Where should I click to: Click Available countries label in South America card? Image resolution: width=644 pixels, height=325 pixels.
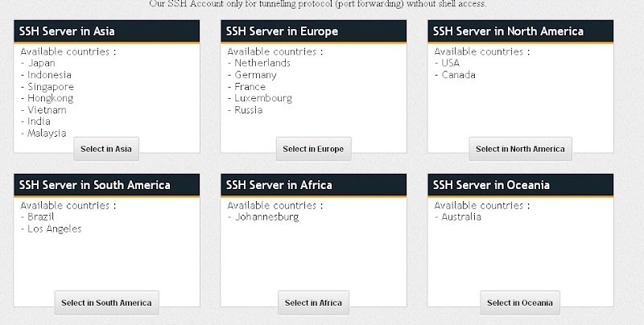pyautogui.click(x=68, y=205)
